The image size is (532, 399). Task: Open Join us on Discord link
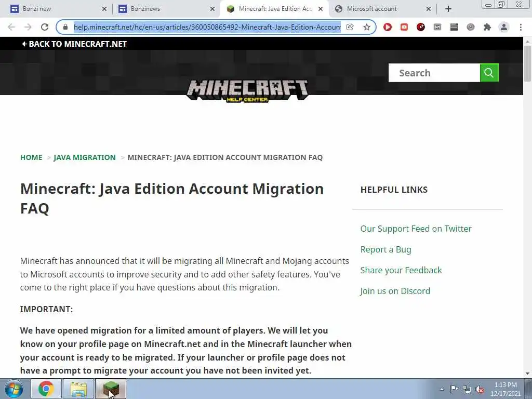(x=395, y=291)
